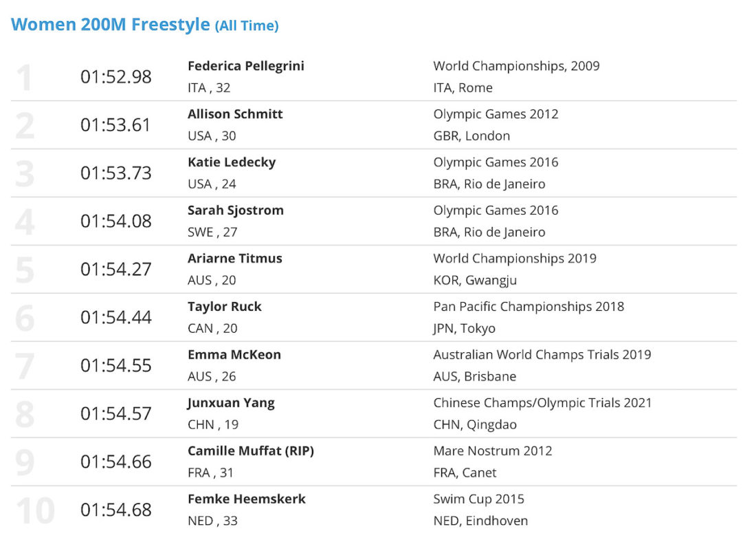Click Femke Heemskerk's name
The height and width of the screenshot is (542, 756).
pyautogui.click(x=246, y=499)
